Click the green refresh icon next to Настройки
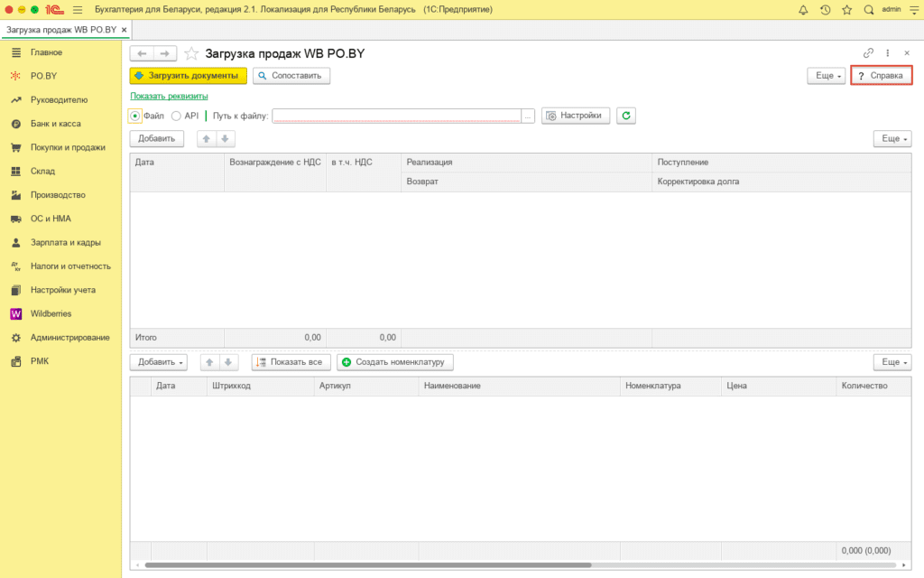 tap(627, 116)
